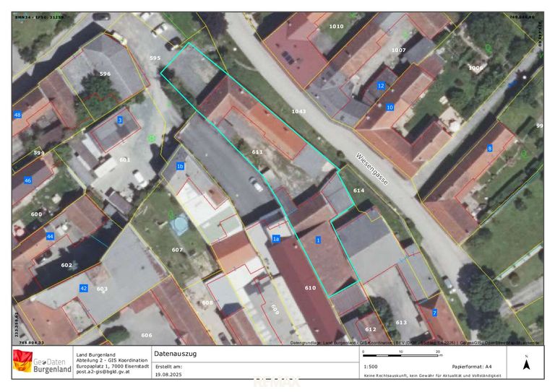Select parcel number 1010
Image resolution: width=555 pixels, height=392 pixels.
click(336, 26)
